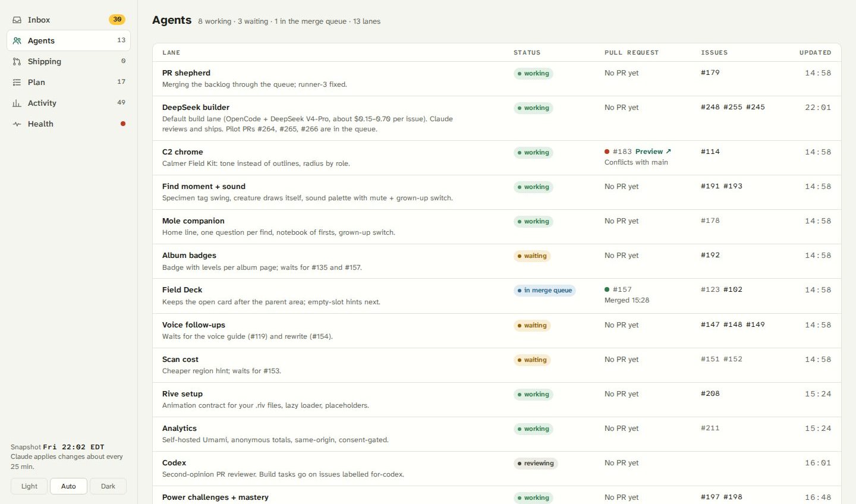
Task: Open the Inbox tray icon
Action: 17,20
